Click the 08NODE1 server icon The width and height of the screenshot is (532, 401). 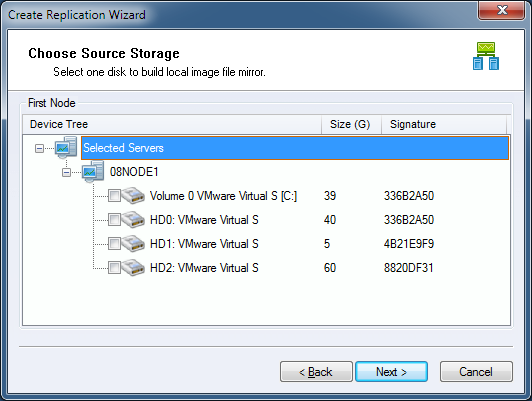[93, 172]
